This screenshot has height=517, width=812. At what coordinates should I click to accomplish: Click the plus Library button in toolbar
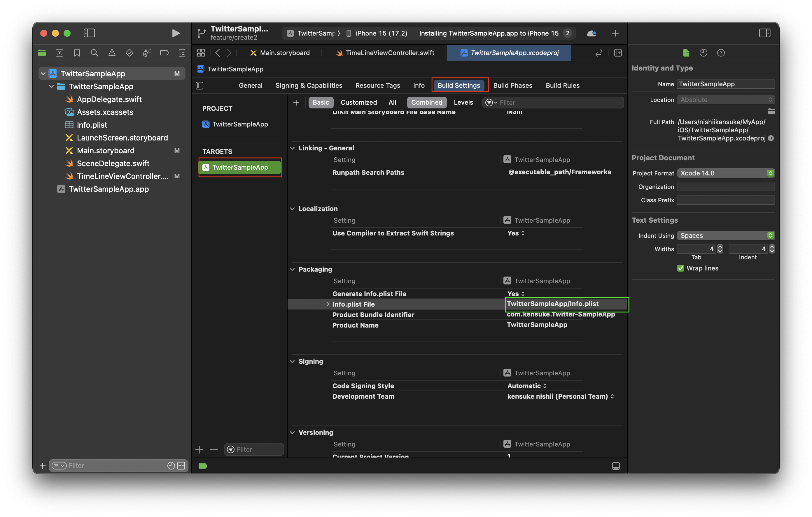click(615, 33)
